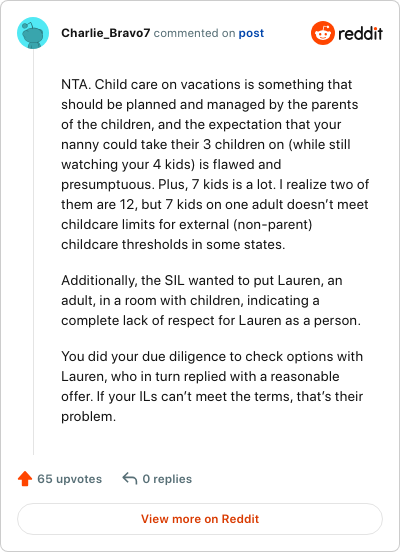The height and width of the screenshot is (552, 400).
Task: Click the paragraph starting with "Additionally, the SIL"
Action: (x=211, y=300)
